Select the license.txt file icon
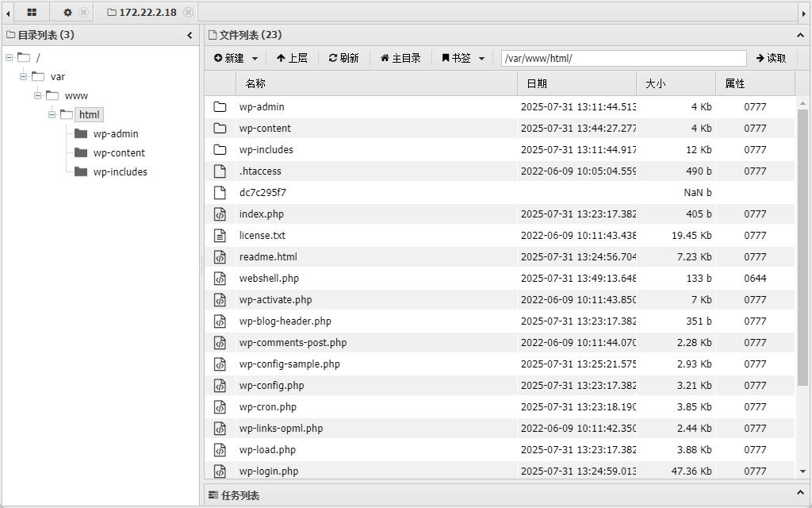Viewport: 812px width, 508px height. click(220, 235)
